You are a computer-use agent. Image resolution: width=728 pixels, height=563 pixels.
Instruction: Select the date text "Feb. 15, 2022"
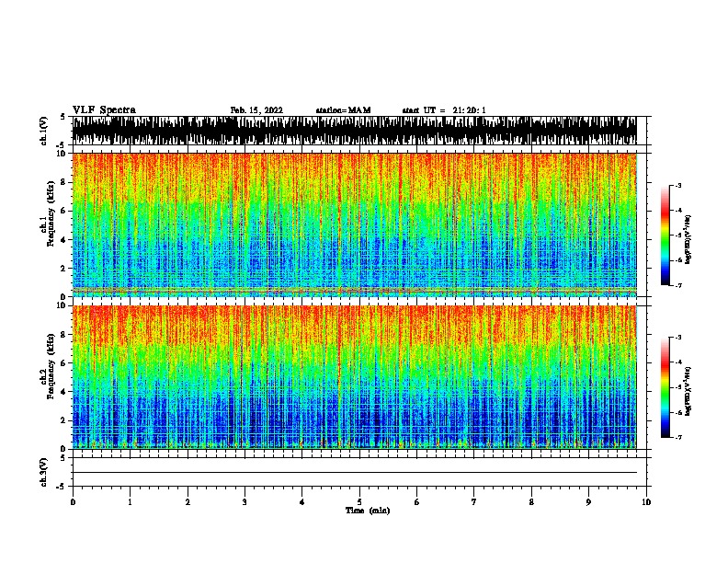(x=256, y=110)
